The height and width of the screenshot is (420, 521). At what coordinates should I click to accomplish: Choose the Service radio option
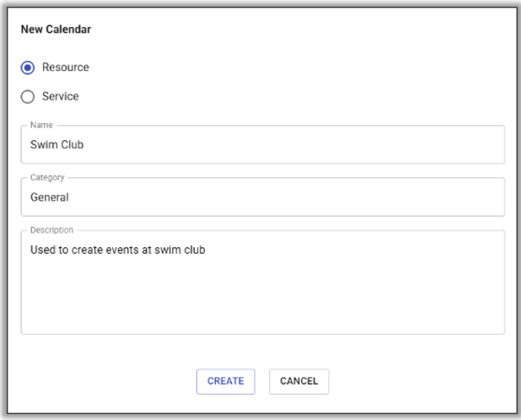tap(29, 97)
